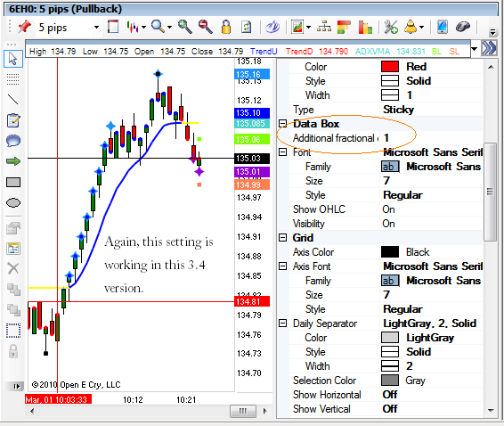Image resolution: width=504 pixels, height=426 pixels.
Task: Click the mouse device icon
Action: (x=463, y=27)
